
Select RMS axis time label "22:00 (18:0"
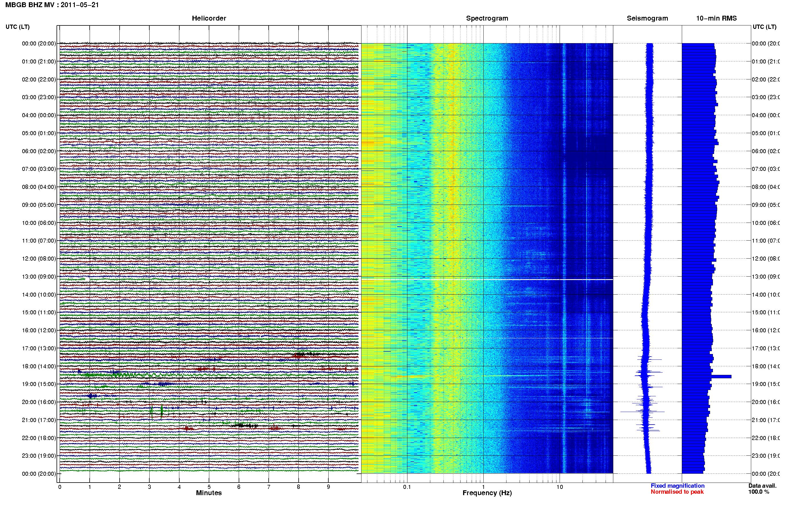point(766,438)
